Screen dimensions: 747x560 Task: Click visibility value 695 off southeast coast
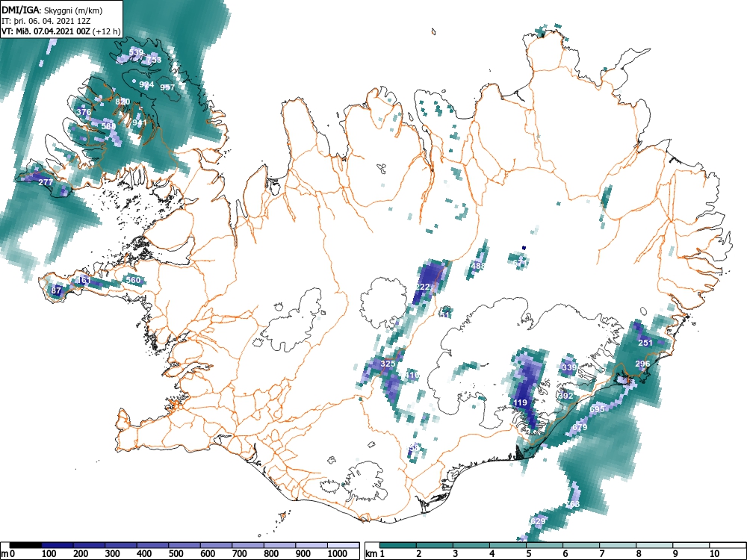pyautogui.click(x=597, y=409)
